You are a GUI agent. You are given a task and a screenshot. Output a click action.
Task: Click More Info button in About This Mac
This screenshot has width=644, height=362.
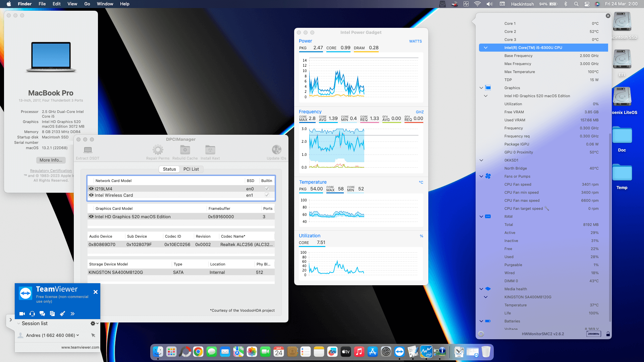pos(51,160)
